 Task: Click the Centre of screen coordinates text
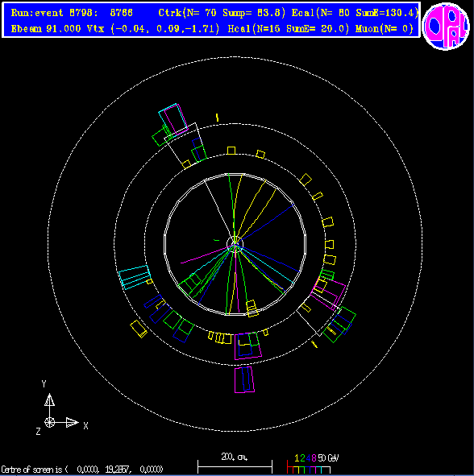point(82,470)
